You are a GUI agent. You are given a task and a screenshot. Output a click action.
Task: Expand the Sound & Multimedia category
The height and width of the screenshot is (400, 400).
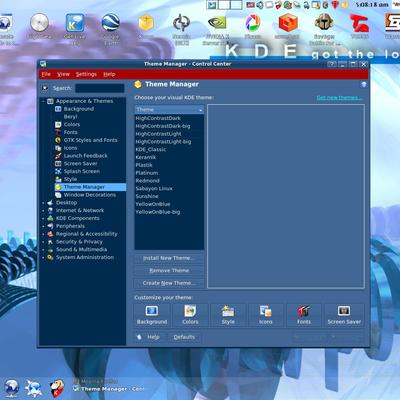43,250
